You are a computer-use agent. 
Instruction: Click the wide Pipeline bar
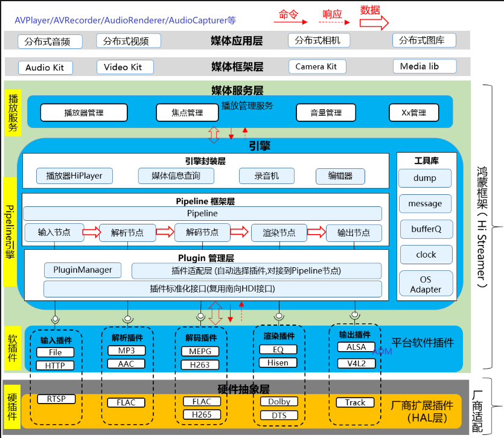pyautogui.click(x=202, y=214)
